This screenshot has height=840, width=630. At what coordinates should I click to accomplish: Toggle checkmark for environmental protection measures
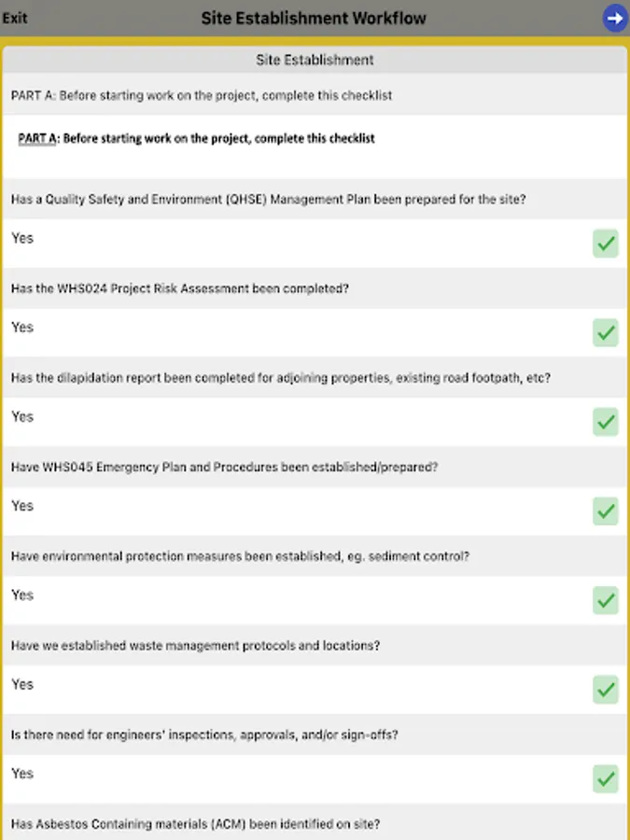point(606,600)
